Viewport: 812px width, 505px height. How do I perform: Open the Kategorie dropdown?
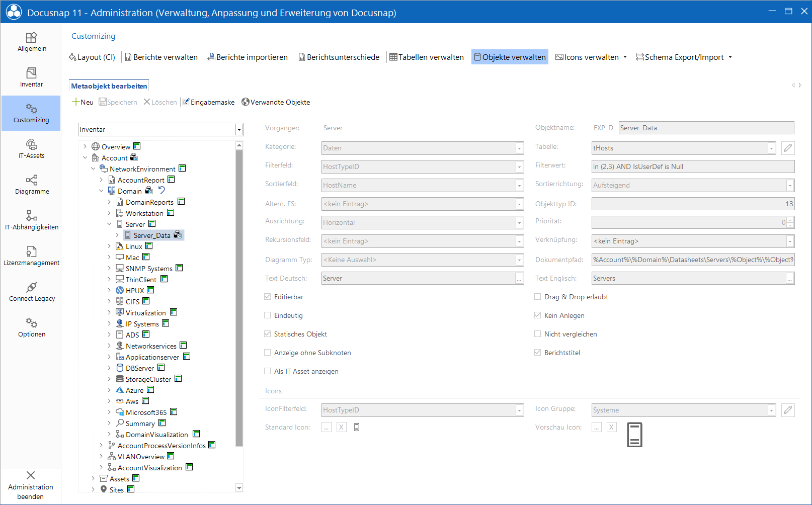click(519, 148)
